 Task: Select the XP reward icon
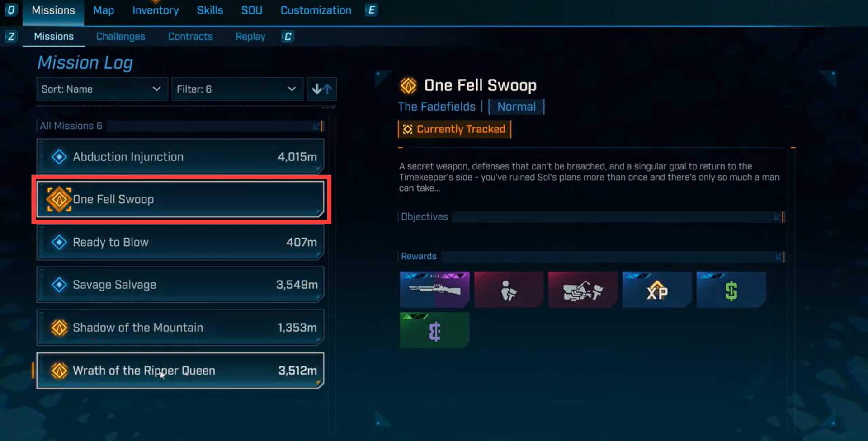pos(657,290)
